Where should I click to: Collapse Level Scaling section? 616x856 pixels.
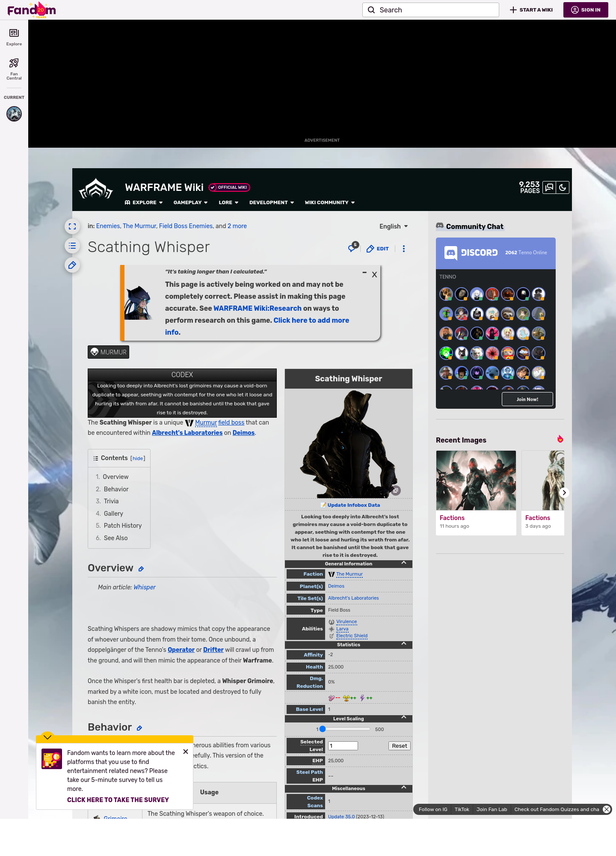(x=404, y=718)
